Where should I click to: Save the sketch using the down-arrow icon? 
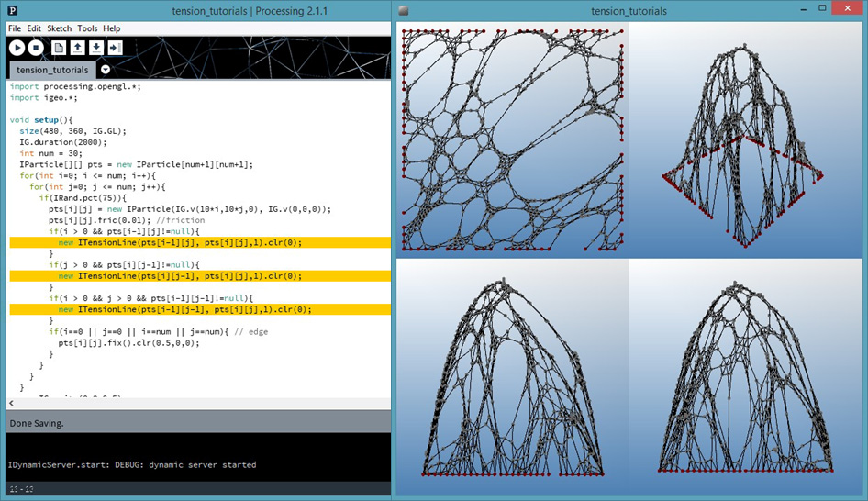point(96,47)
